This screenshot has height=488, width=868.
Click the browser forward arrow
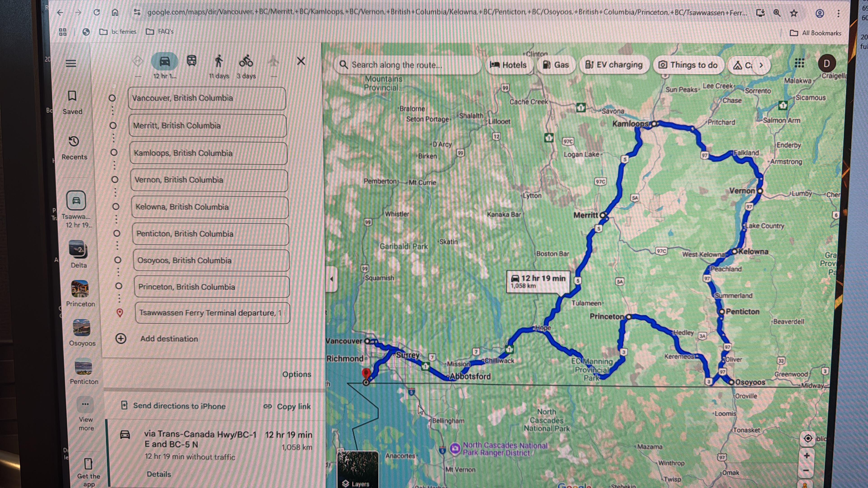[x=78, y=12]
